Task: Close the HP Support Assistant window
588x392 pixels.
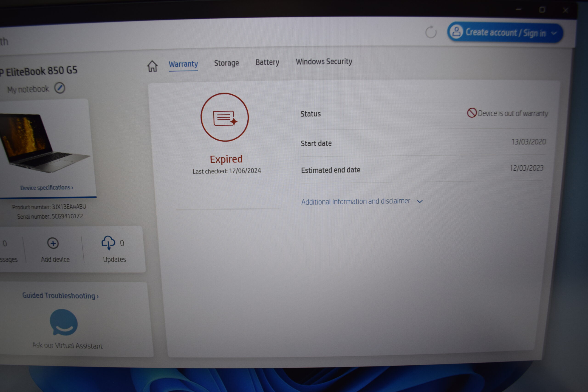Action: pyautogui.click(x=565, y=10)
